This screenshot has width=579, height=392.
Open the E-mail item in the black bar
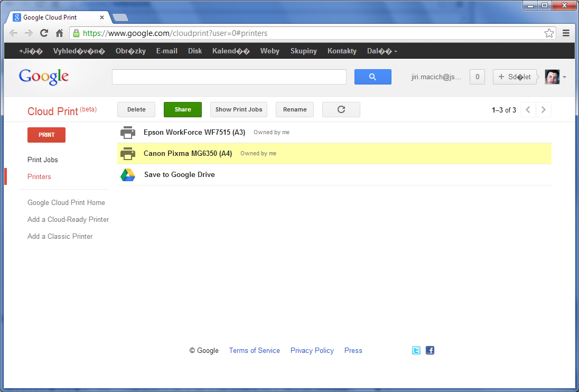[x=167, y=51]
